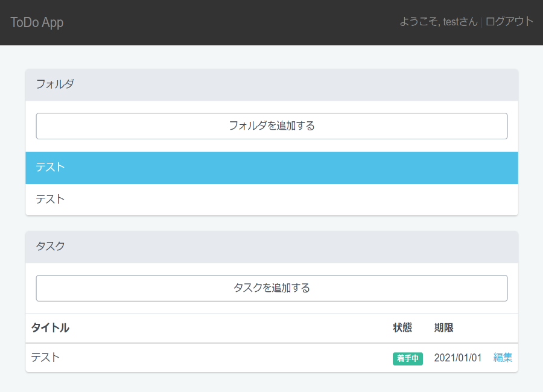This screenshot has width=543, height=392.
Task: Click the task due date 2021/01/01
Action: click(x=457, y=358)
